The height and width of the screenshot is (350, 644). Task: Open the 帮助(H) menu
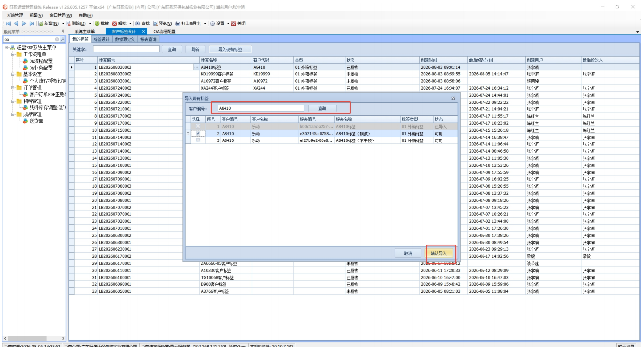(86, 15)
